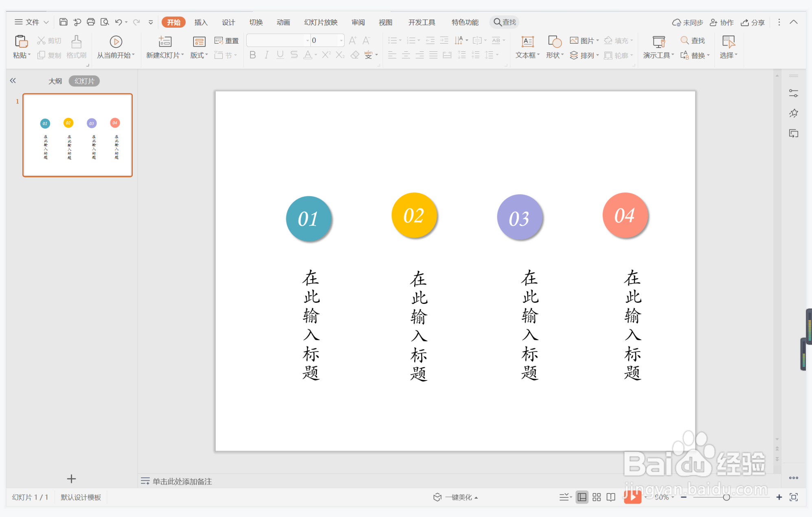Toggle bold formatting
This screenshot has height=517, width=812.
pos(252,55)
